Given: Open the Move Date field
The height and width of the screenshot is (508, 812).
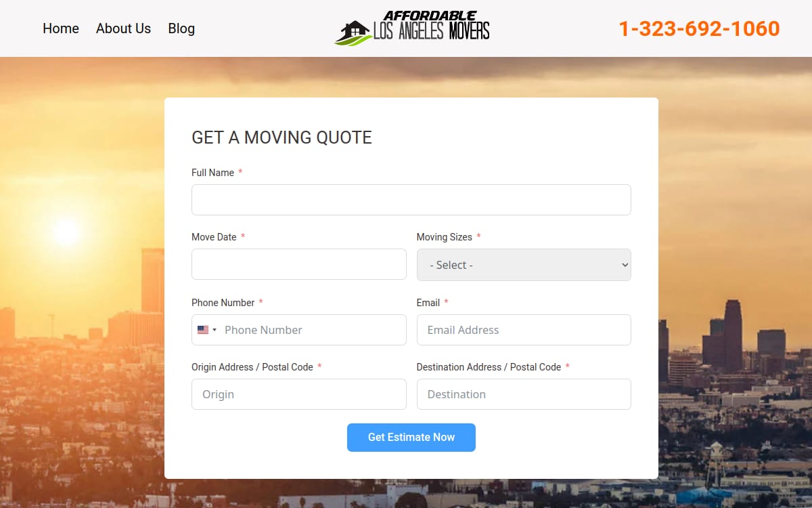Looking at the screenshot, I should click(x=299, y=264).
